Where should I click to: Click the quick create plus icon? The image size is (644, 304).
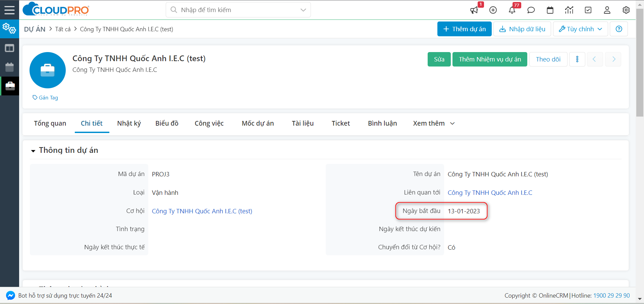tap(493, 10)
